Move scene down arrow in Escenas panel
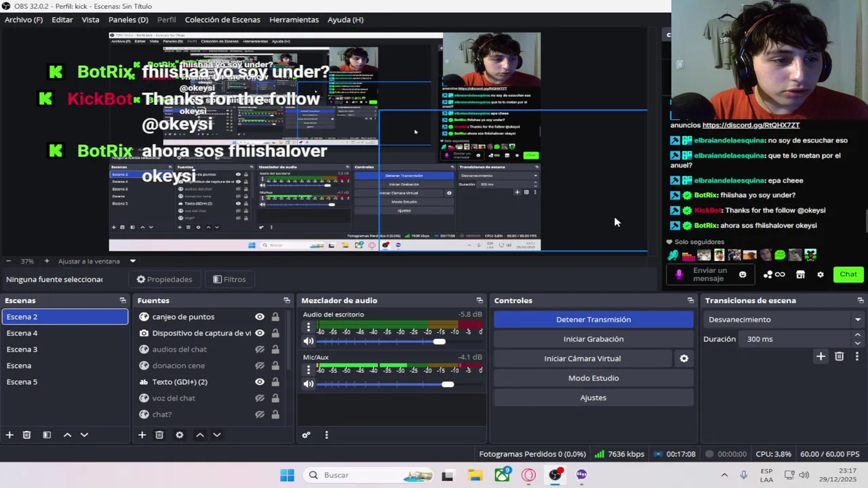Screen dimensions: 868x488 click(84, 435)
